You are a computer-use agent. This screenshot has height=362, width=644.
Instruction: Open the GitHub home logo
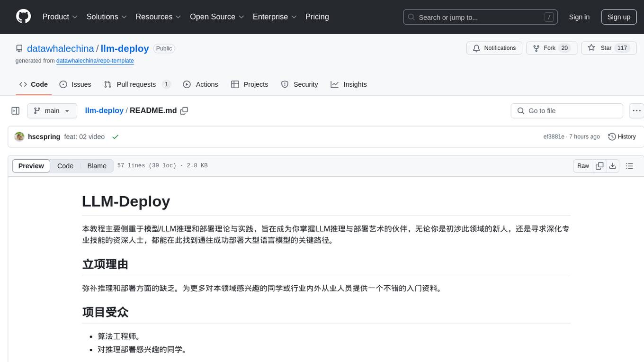pos(23,17)
